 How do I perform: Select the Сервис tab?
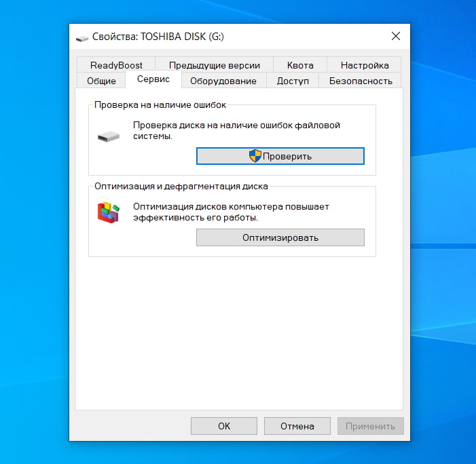pos(153,79)
